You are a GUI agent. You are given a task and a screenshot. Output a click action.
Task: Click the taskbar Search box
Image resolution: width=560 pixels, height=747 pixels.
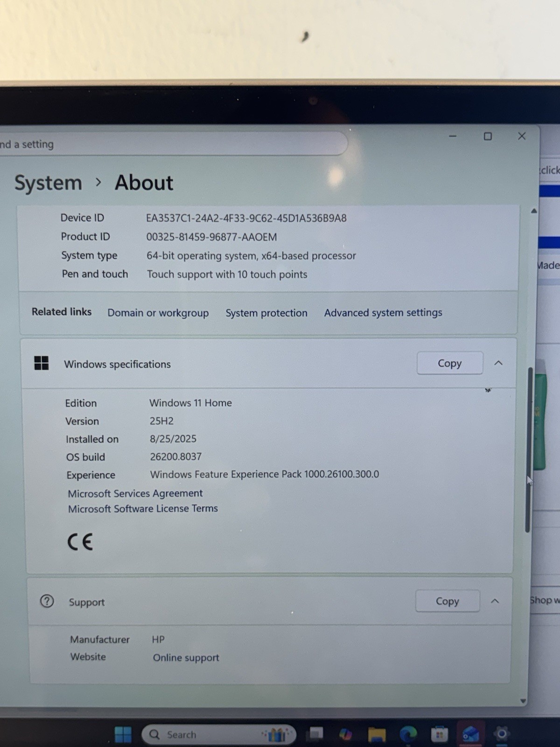(x=219, y=734)
